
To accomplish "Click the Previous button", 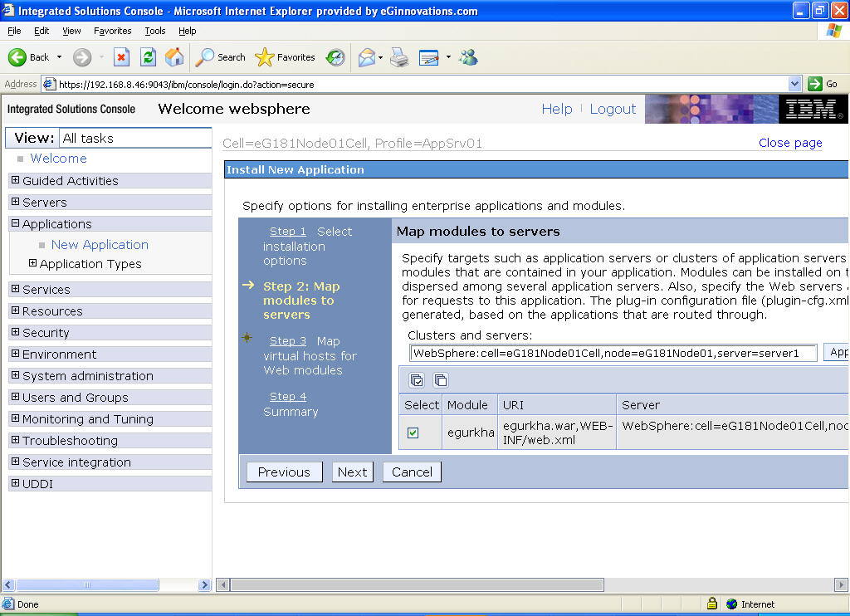I will (284, 472).
